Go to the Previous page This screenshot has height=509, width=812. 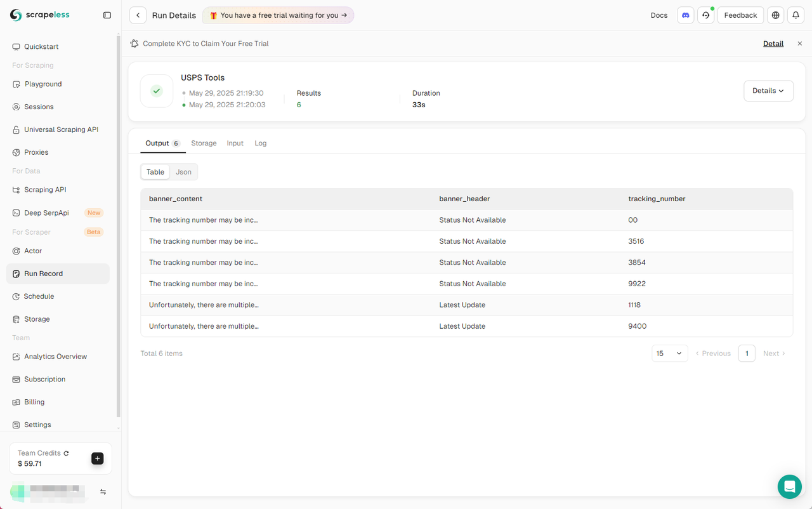[713, 354]
